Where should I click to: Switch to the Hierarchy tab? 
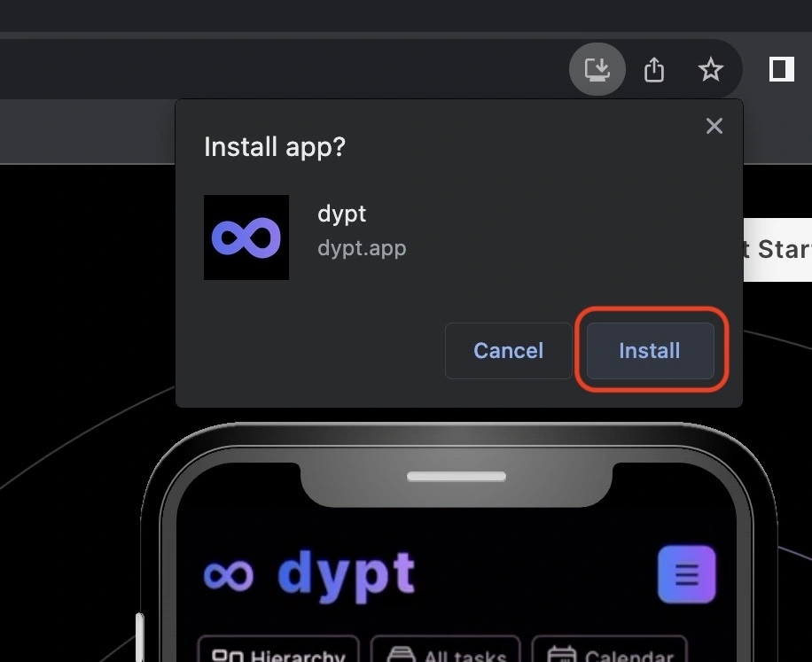point(278,654)
